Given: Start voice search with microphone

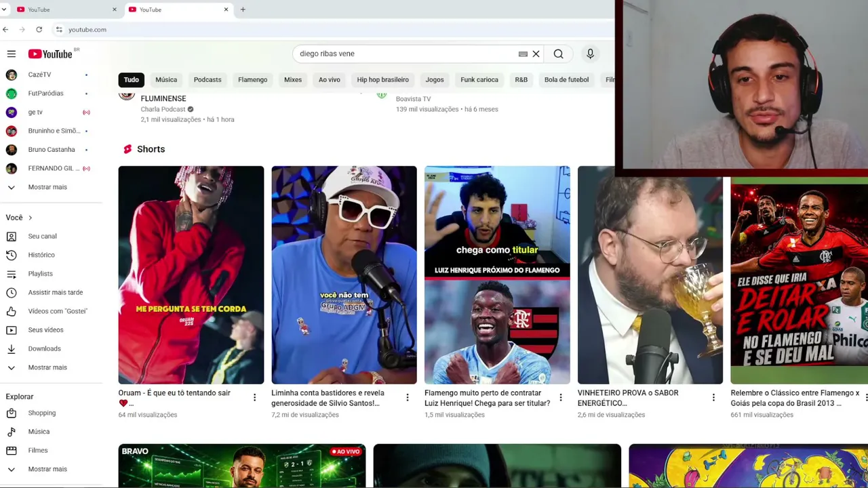Looking at the screenshot, I should (x=590, y=54).
